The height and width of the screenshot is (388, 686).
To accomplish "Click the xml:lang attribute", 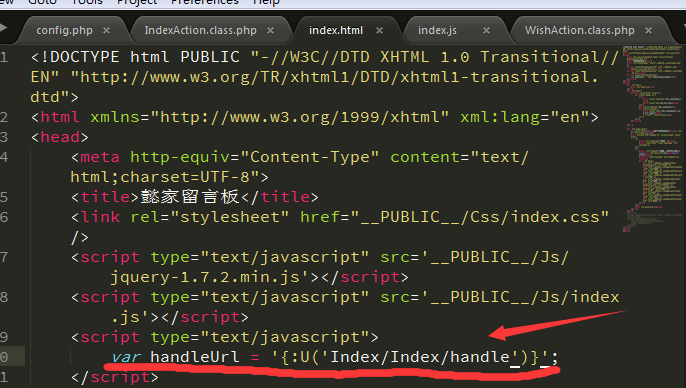I will (x=500, y=117).
